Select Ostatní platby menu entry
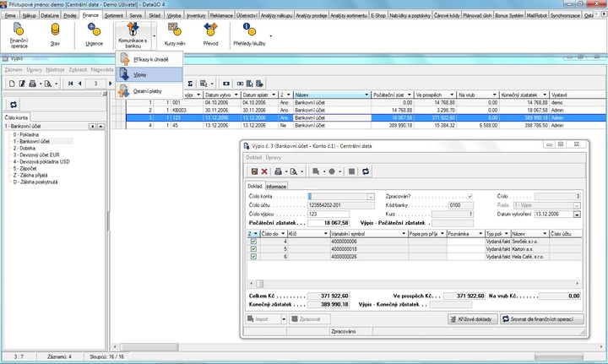 click(149, 91)
